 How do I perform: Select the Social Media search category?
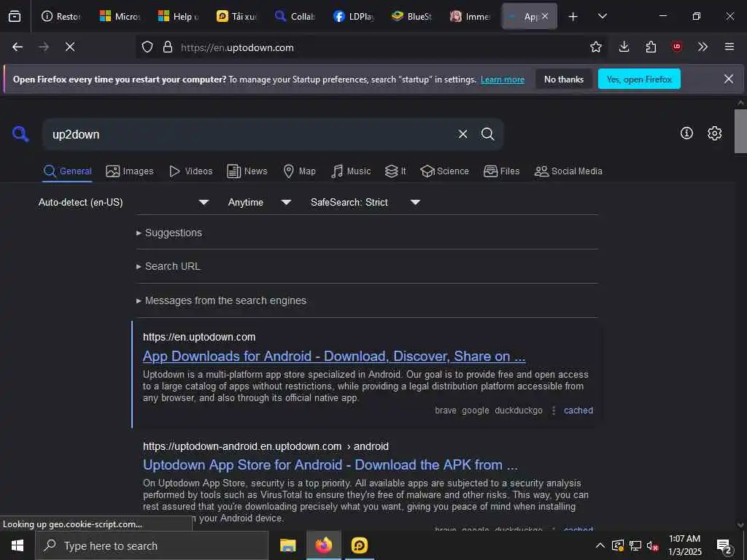pos(568,171)
